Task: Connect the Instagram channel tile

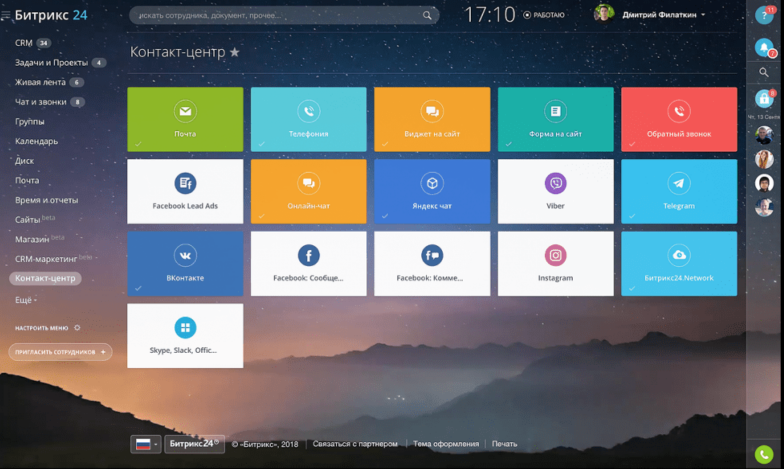Action: point(556,264)
